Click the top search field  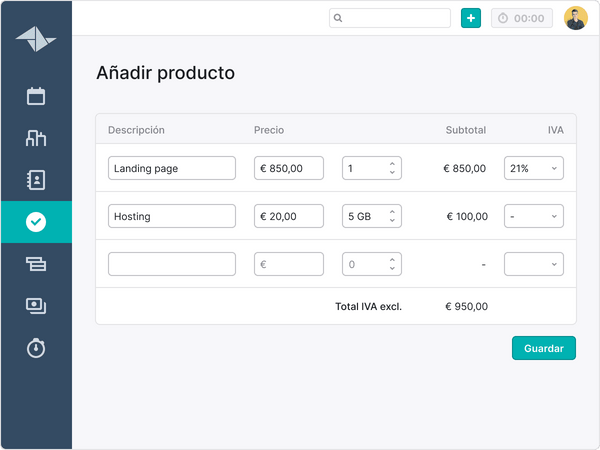coord(390,18)
